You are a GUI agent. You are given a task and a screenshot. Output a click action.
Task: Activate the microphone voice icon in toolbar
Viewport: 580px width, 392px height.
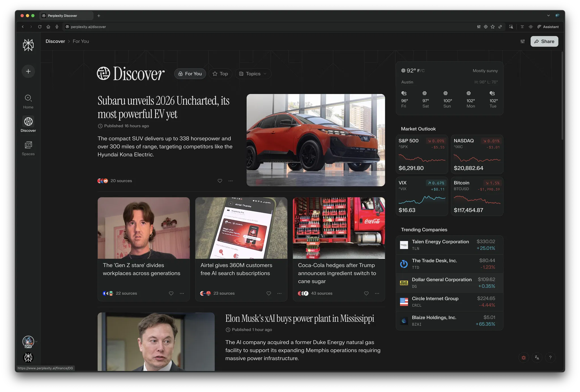tap(57, 27)
